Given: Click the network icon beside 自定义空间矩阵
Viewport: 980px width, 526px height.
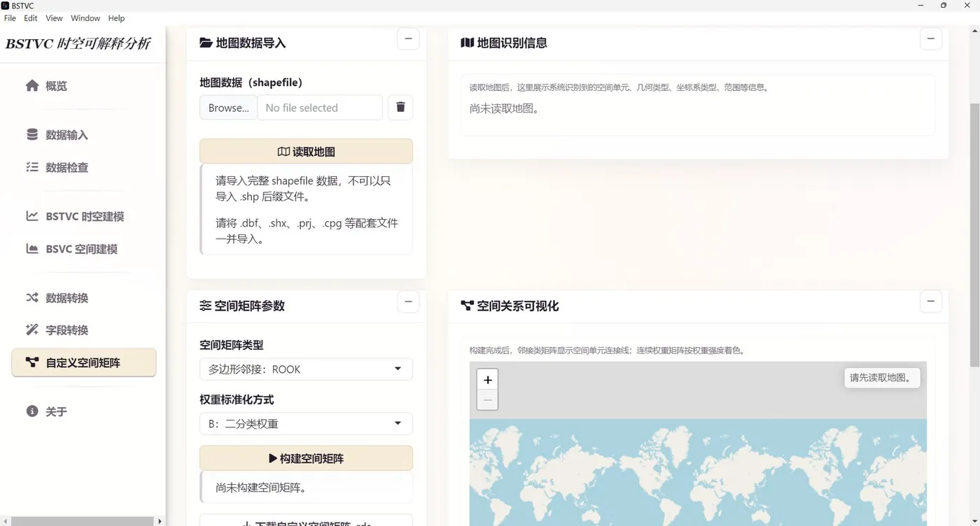Looking at the screenshot, I should click(x=32, y=362).
